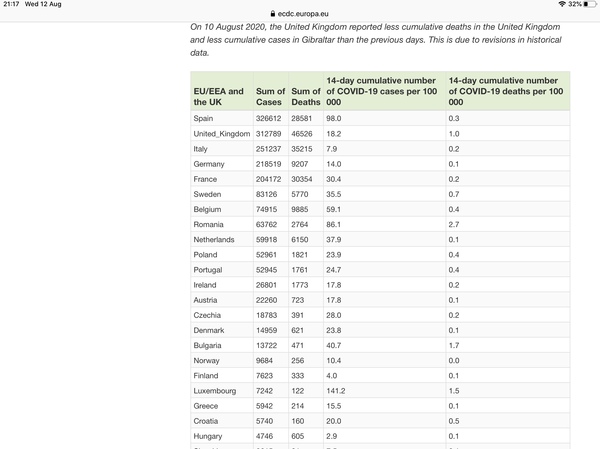Click the 14-day cumulative cases per 100 000 header

(x=385, y=91)
